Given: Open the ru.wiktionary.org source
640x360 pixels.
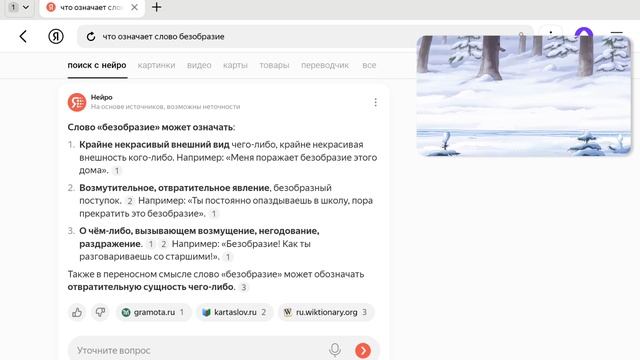Looking at the screenshot, I should pyautogui.click(x=326, y=312).
